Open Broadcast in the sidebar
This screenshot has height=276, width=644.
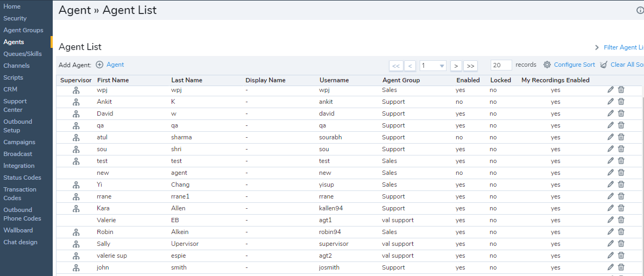click(18, 154)
